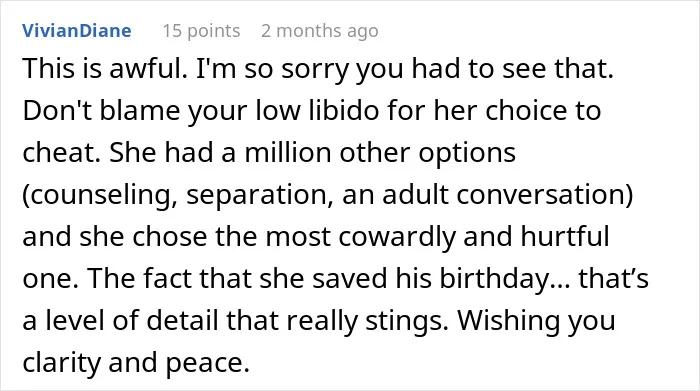Click the phrase 'Wishing you'
700x391 pixels.
coord(536,320)
